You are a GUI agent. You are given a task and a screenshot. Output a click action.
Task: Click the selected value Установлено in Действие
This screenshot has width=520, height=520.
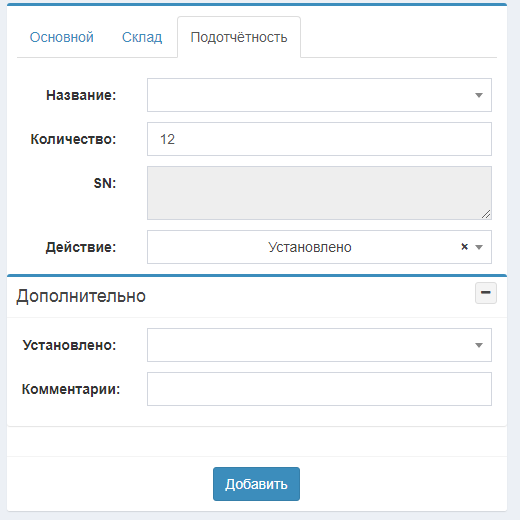[x=310, y=247]
